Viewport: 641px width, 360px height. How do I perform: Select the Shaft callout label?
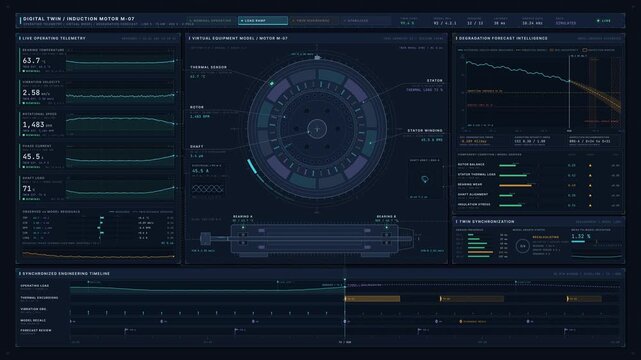pos(197,146)
